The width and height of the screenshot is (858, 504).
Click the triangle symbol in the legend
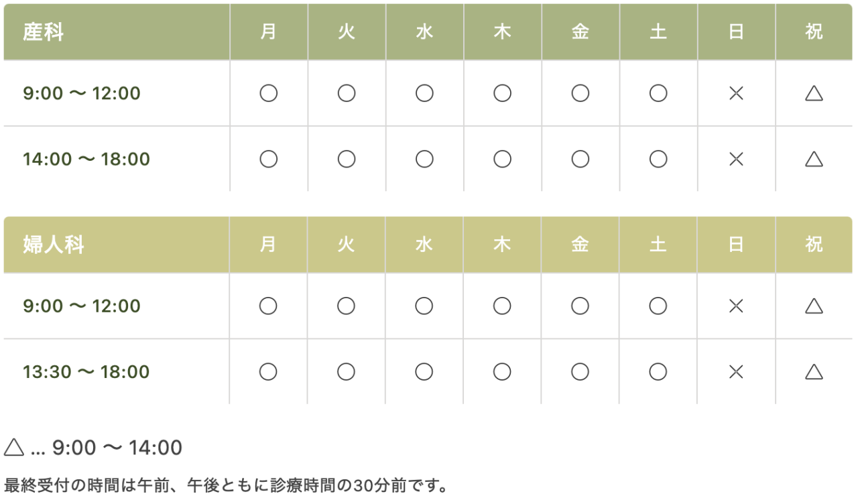(x=14, y=447)
